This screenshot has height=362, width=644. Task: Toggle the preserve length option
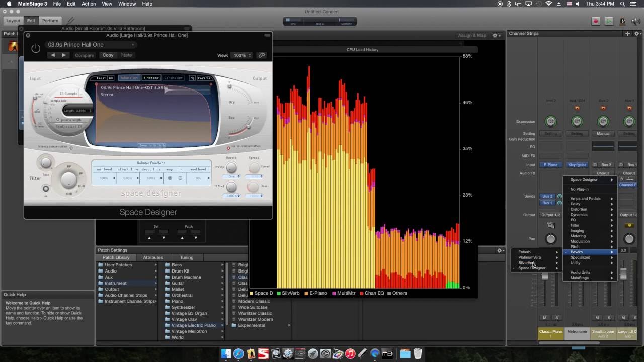pos(58,120)
